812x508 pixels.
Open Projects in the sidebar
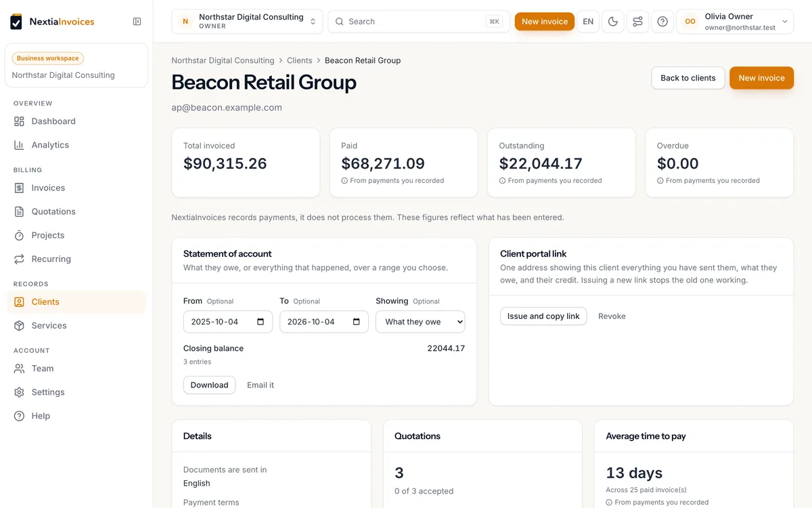tap(76, 235)
